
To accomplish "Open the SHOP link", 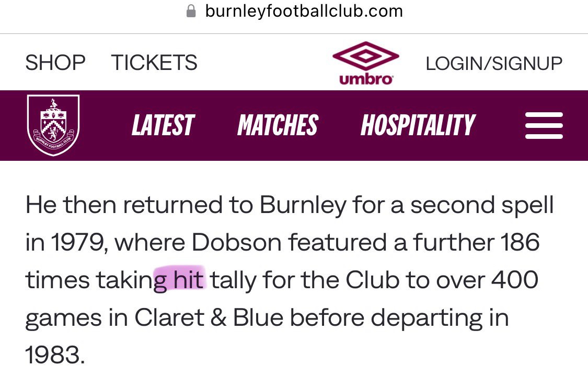I will pyautogui.click(x=55, y=63).
